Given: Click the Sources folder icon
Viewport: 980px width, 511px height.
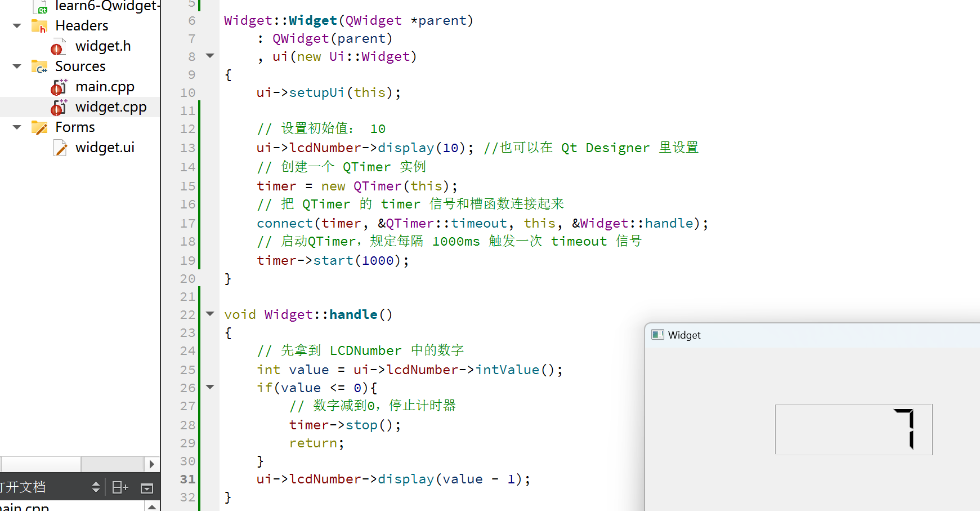Looking at the screenshot, I should pyautogui.click(x=39, y=66).
